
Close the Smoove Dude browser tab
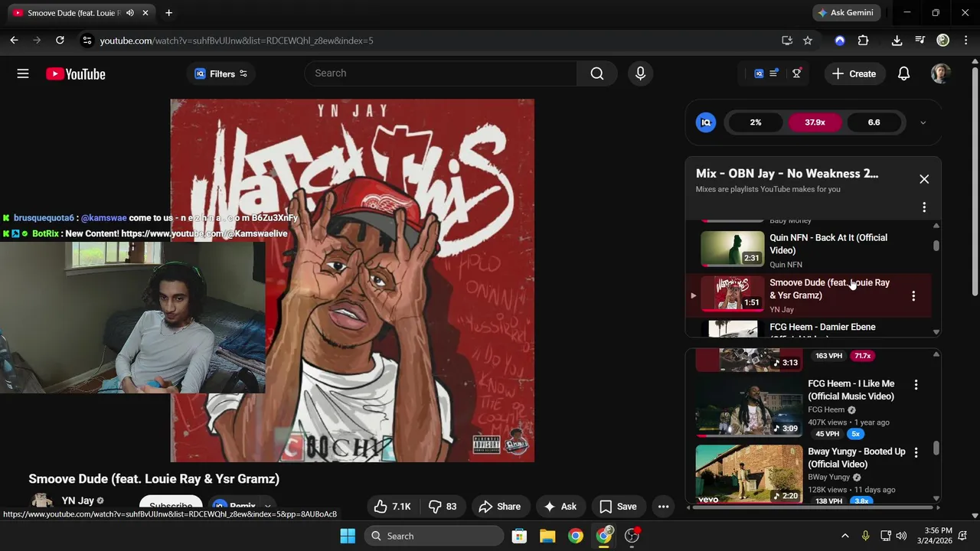145,13
